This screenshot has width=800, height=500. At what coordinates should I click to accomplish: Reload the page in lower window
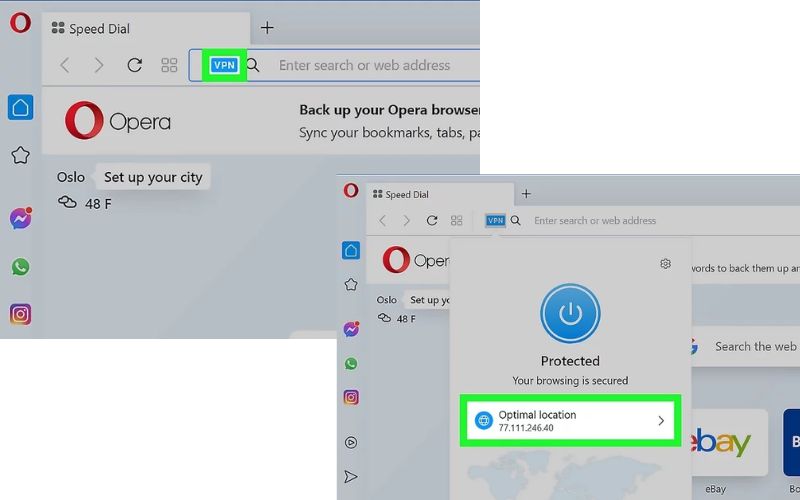point(432,220)
